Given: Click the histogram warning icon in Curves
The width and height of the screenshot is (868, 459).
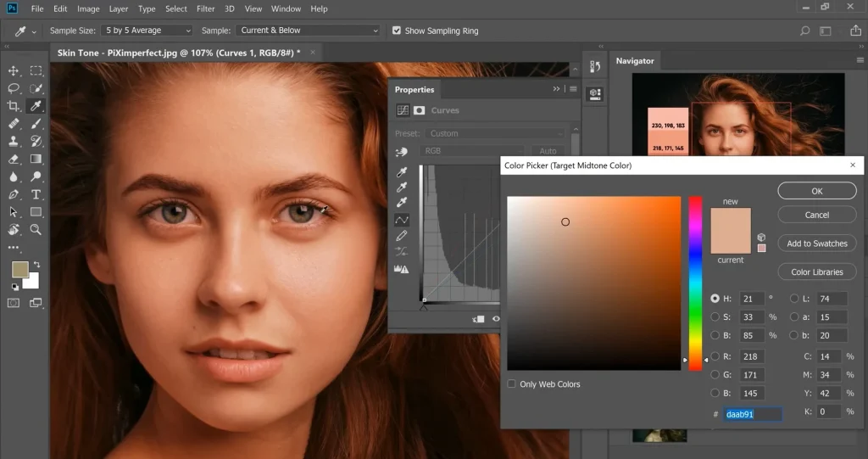Looking at the screenshot, I should pyautogui.click(x=401, y=269).
